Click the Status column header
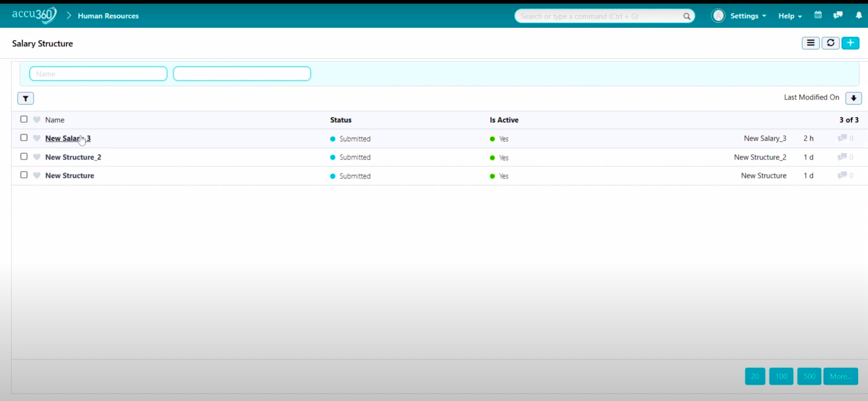This screenshot has height=401, width=868. click(x=341, y=120)
